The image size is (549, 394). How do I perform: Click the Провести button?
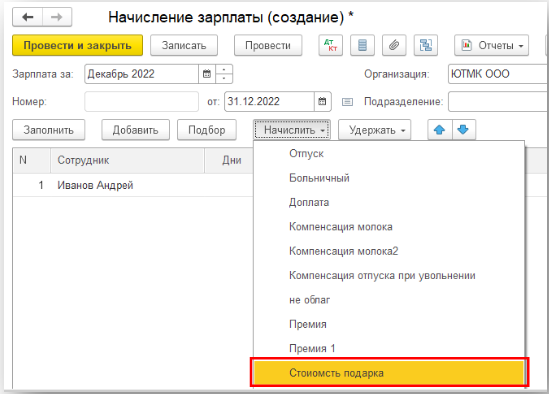(268, 45)
